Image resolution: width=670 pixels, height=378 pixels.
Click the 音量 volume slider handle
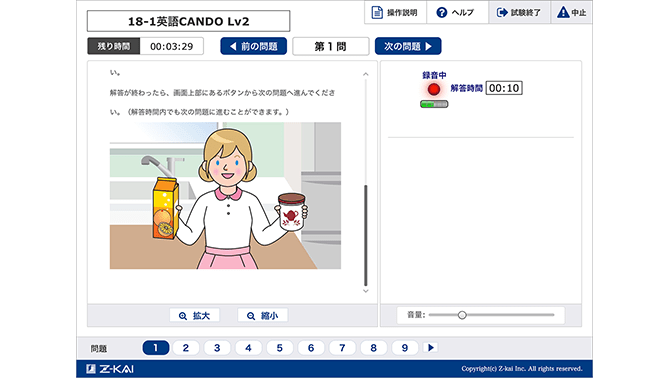click(462, 315)
